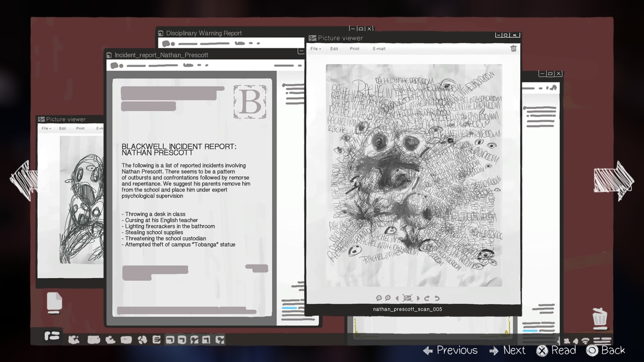Open the desktop document file icon

(54, 303)
